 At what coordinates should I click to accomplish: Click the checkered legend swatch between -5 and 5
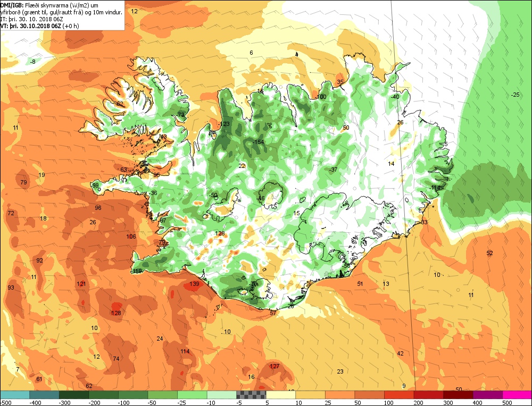click(252, 395)
